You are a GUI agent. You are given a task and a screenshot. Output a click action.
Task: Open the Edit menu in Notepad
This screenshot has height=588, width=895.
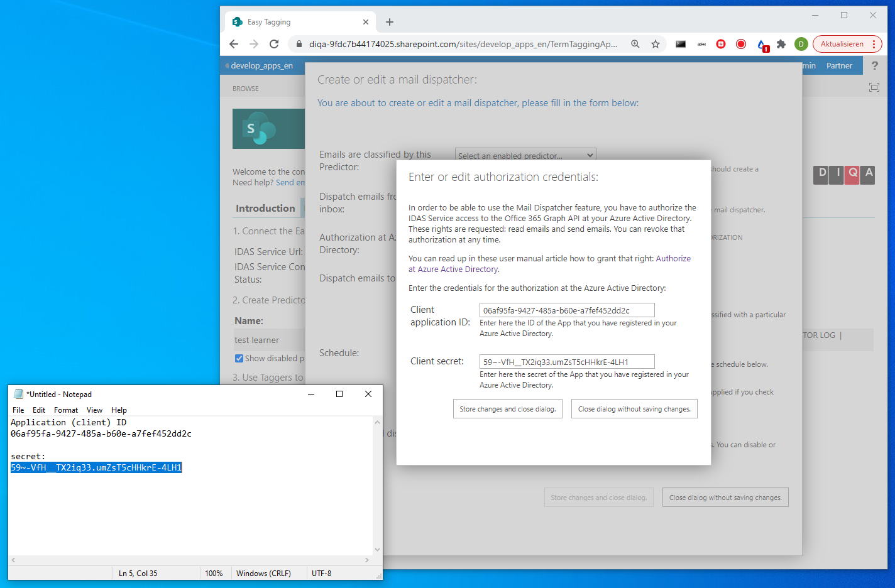coord(39,410)
